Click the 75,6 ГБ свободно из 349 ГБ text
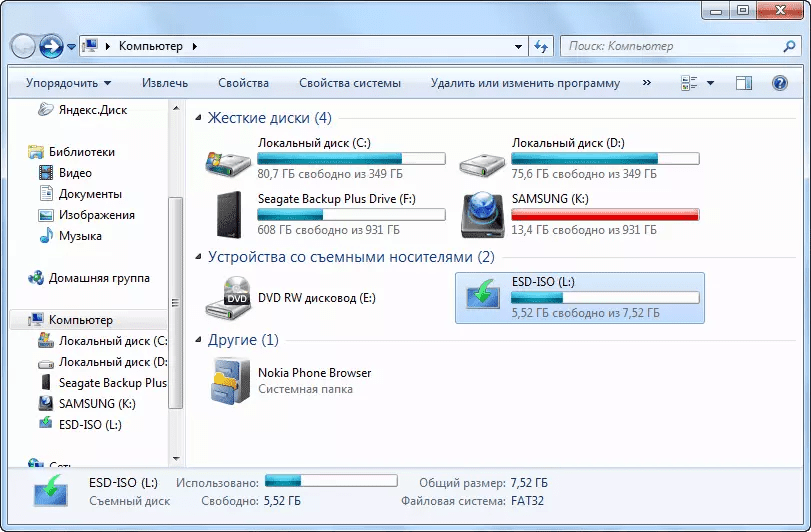 click(x=584, y=174)
